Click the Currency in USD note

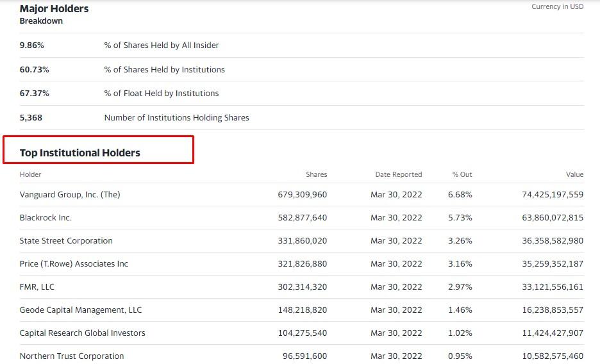[557, 6]
